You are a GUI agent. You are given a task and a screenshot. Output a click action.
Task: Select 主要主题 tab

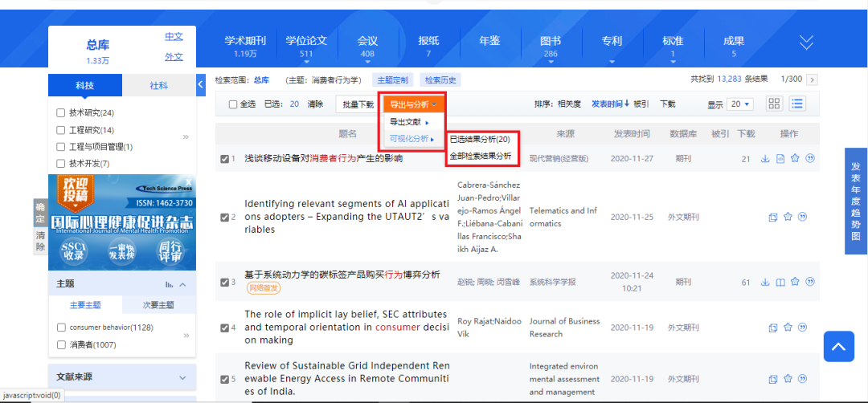[85, 304]
